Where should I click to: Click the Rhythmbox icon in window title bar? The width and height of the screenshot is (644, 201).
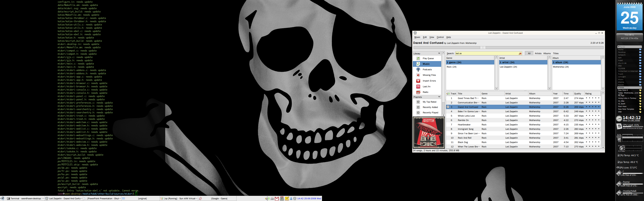point(415,33)
